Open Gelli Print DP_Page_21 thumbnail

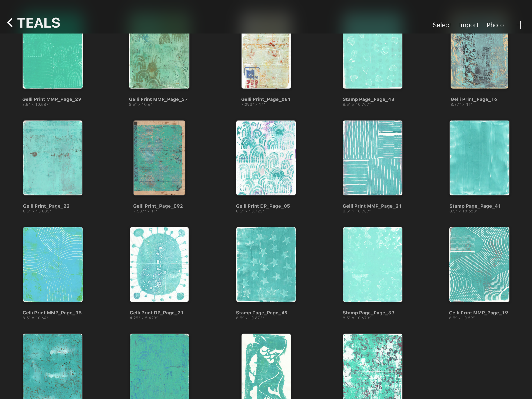click(159, 264)
